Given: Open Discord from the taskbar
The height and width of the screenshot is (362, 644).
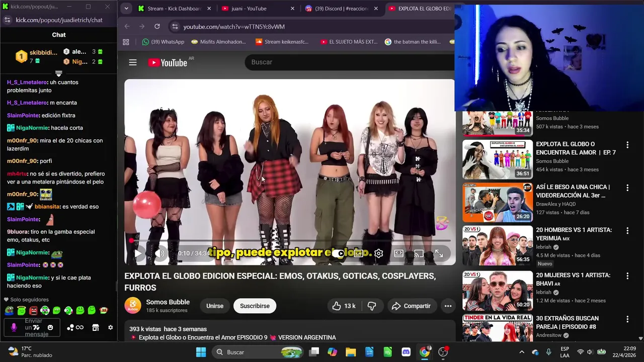Looking at the screenshot, I should coord(406,352).
